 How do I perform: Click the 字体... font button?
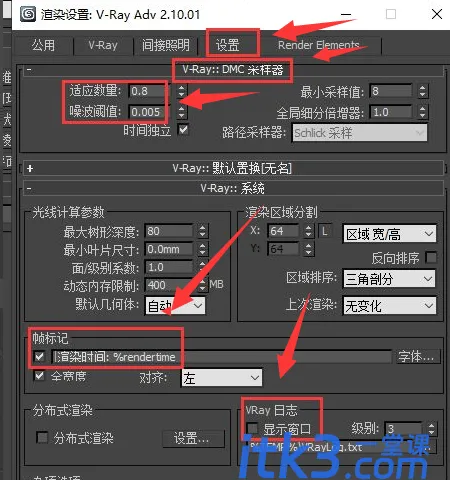[x=417, y=357]
